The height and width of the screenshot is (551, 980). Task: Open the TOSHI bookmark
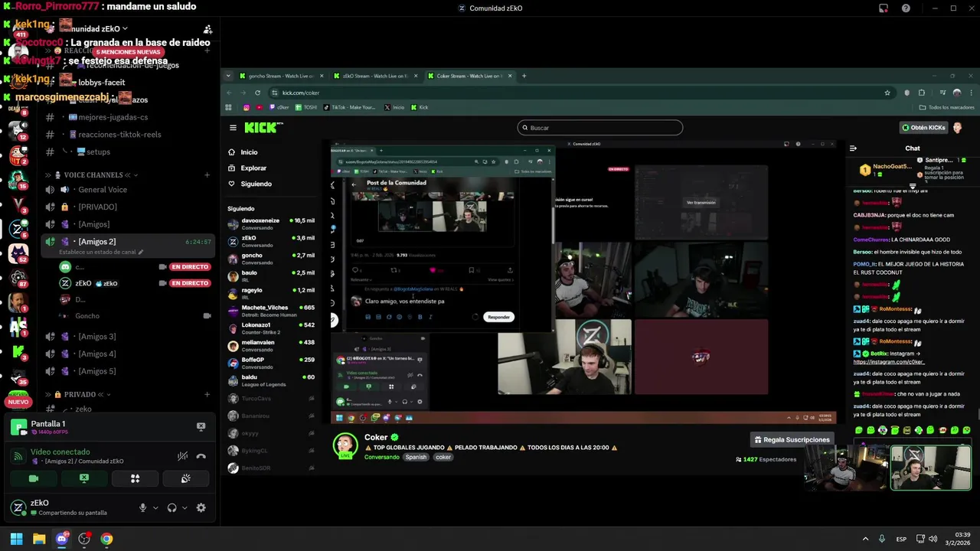click(x=306, y=107)
